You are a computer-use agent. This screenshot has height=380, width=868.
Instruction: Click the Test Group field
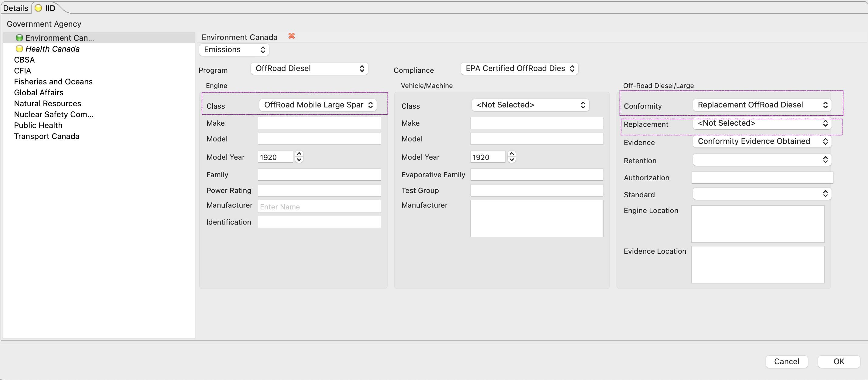[537, 190]
